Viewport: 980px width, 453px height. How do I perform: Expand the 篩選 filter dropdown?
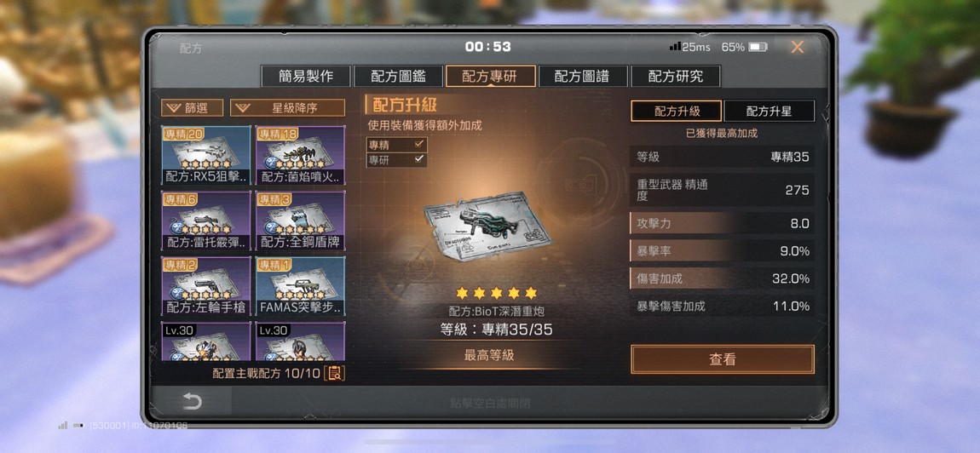pyautogui.click(x=192, y=108)
